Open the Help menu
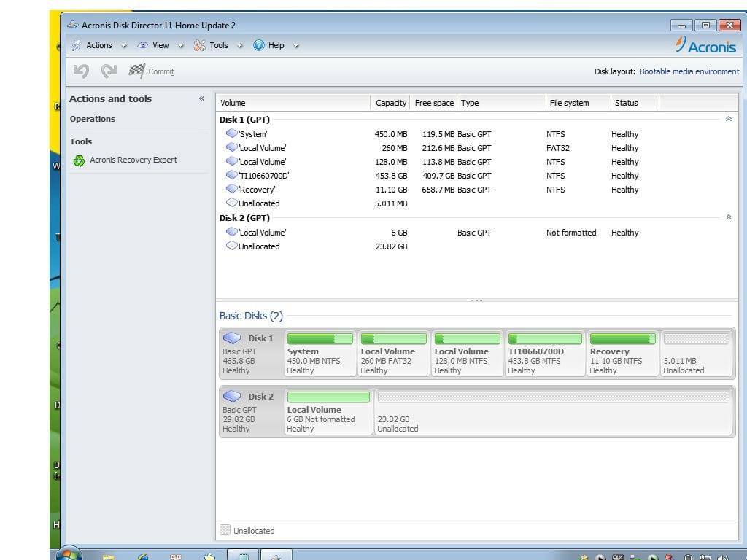The width and height of the screenshot is (747, 560). (x=276, y=45)
